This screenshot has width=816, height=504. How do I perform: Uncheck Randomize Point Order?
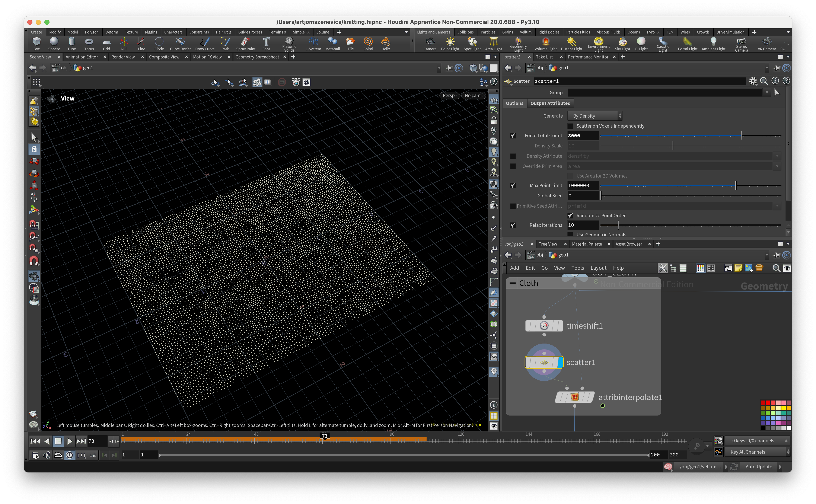570,216
